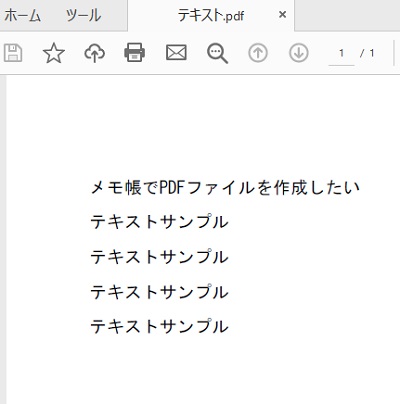Click the current page number field
This screenshot has height=404, width=400.
[341, 53]
